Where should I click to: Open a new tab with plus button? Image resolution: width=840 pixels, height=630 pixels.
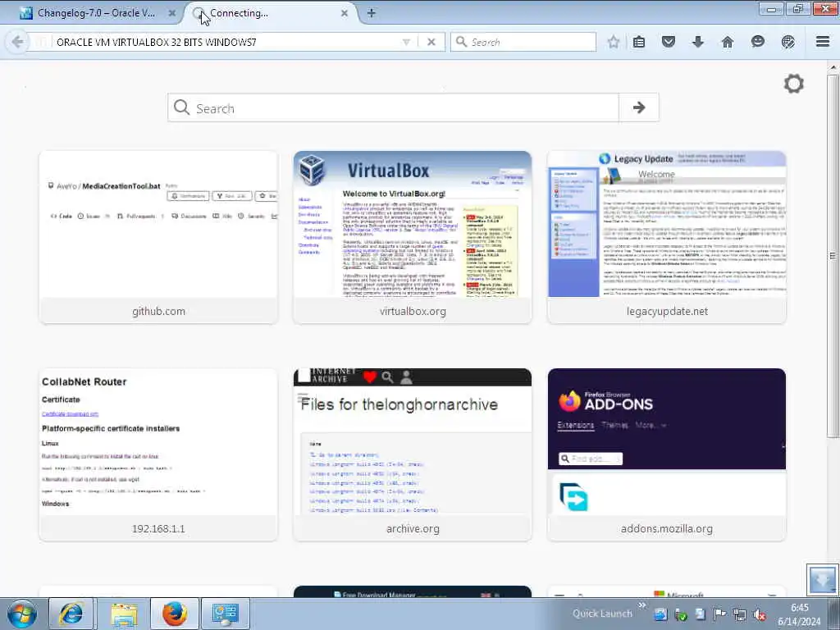pos(372,13)
